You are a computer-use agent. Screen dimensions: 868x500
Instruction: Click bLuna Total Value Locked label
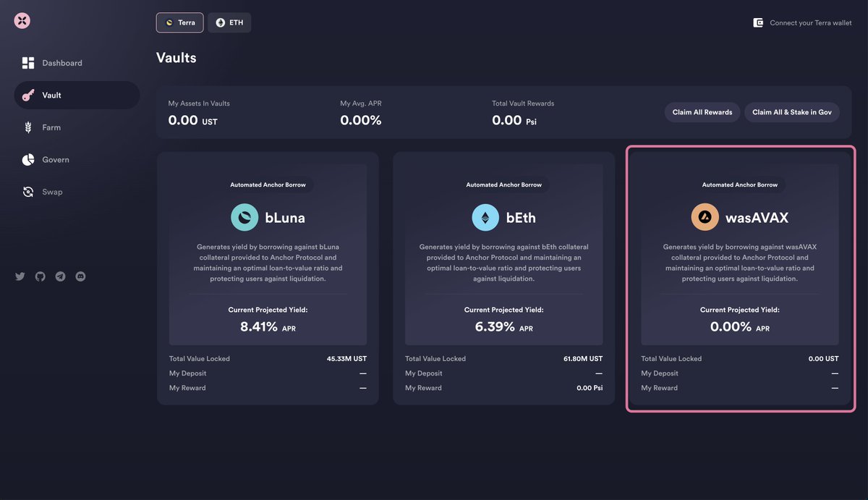[x=200, y=359]
